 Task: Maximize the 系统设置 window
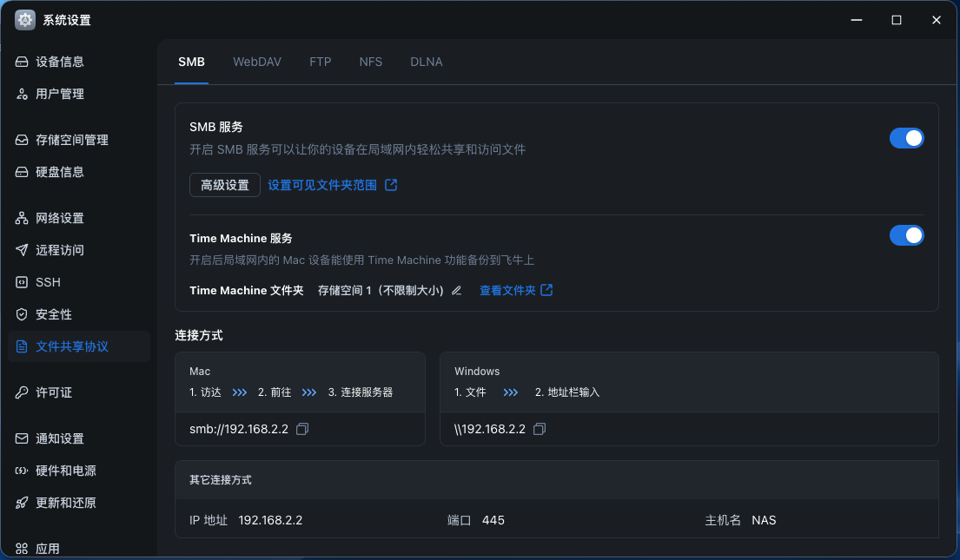pyautogui.click(x=897, y=20)
